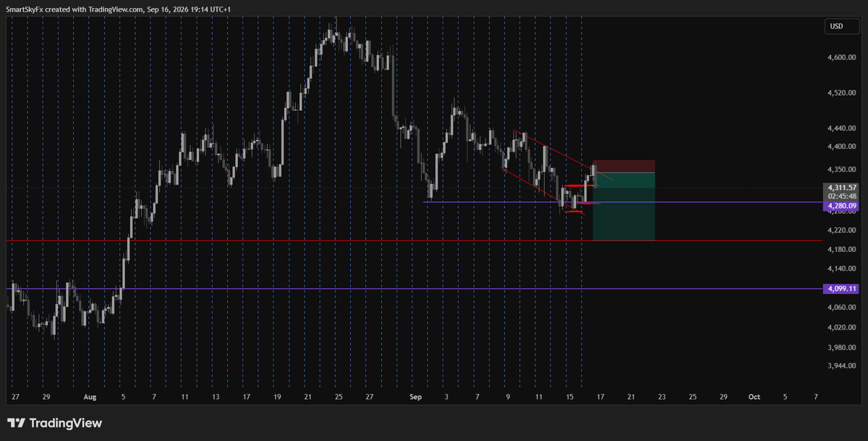Click the 4,020.00 price axis label
Screen dimensions: 868x441
[843, 327]
